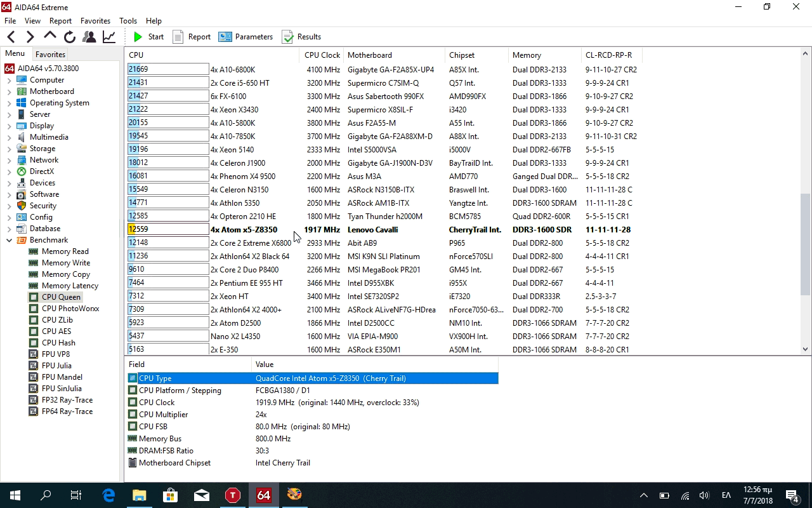Collapse the Benchmark tree node

click(9, 240)
